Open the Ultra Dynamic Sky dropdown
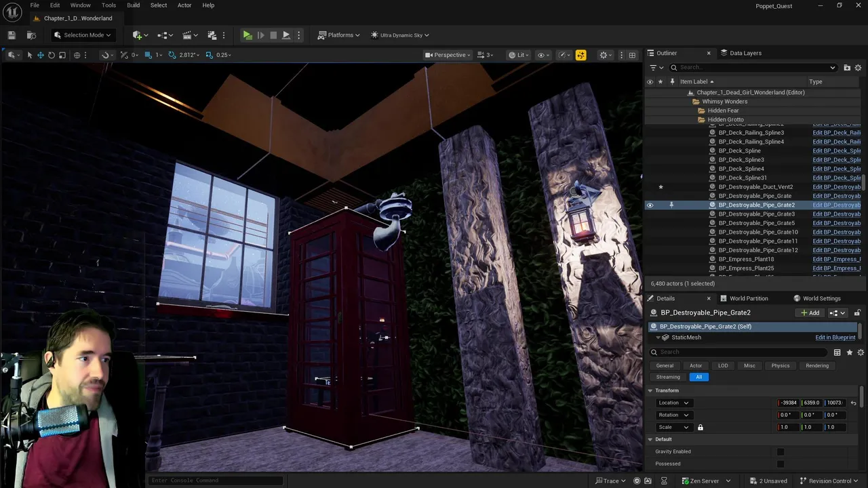The height and width of the screenshot is (488, 868). (400, 35)
